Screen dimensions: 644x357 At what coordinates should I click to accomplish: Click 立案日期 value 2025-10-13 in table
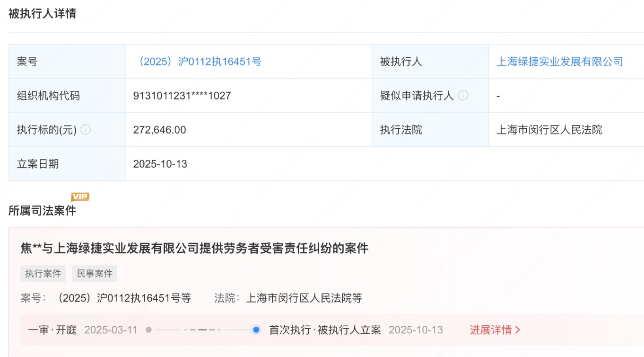(160, 164)
